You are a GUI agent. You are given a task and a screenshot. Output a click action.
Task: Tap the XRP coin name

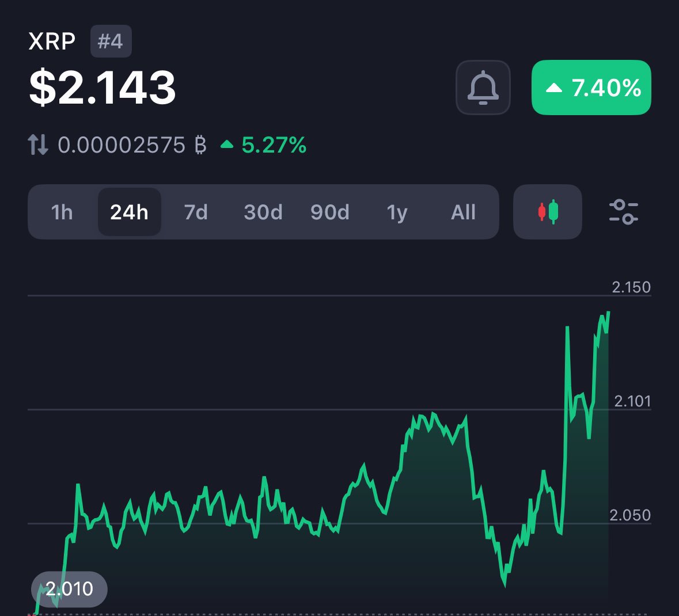tap(52, 41)
